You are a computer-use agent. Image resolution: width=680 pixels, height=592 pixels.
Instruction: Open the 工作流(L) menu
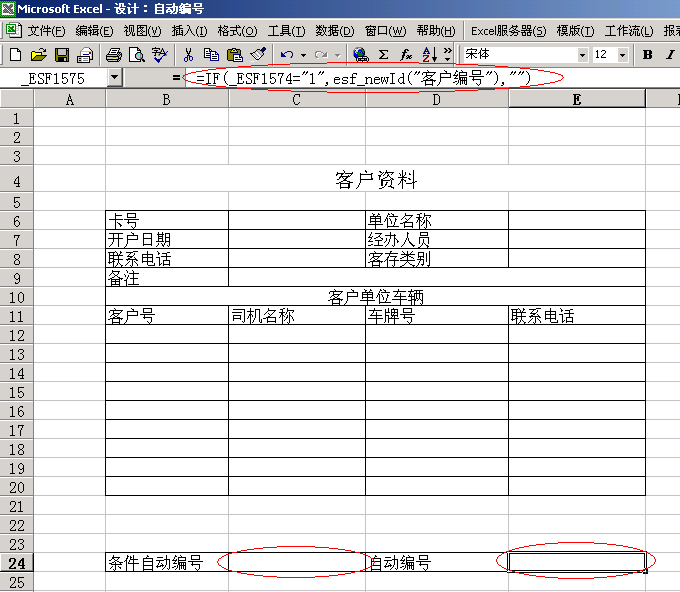point(628,31)
